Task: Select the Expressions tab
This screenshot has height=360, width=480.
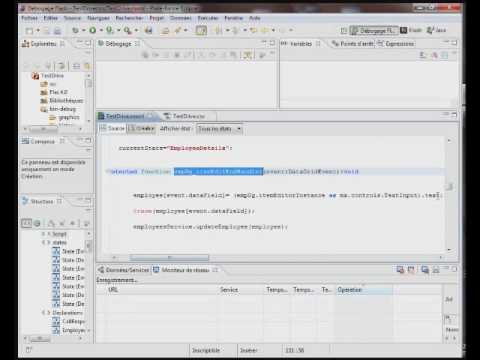Action: pos(396,44)
